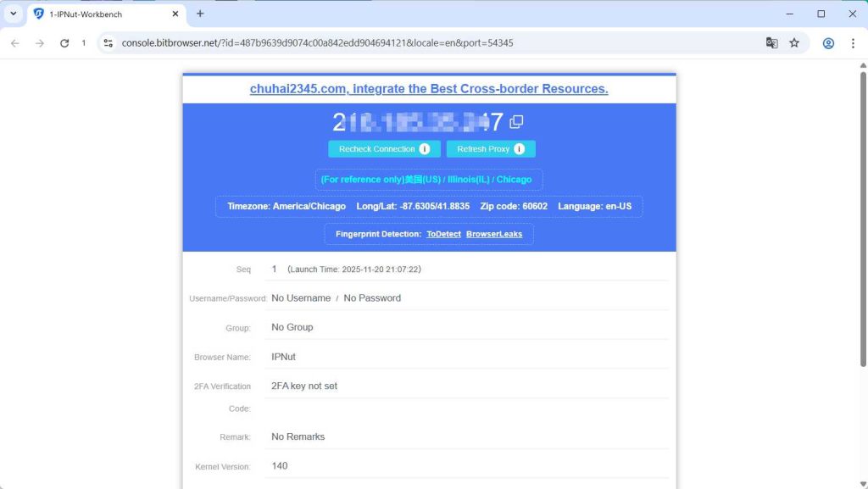Click info icon on Recheck Connection button
Viewport: 868px width, 489px height.
424,149
